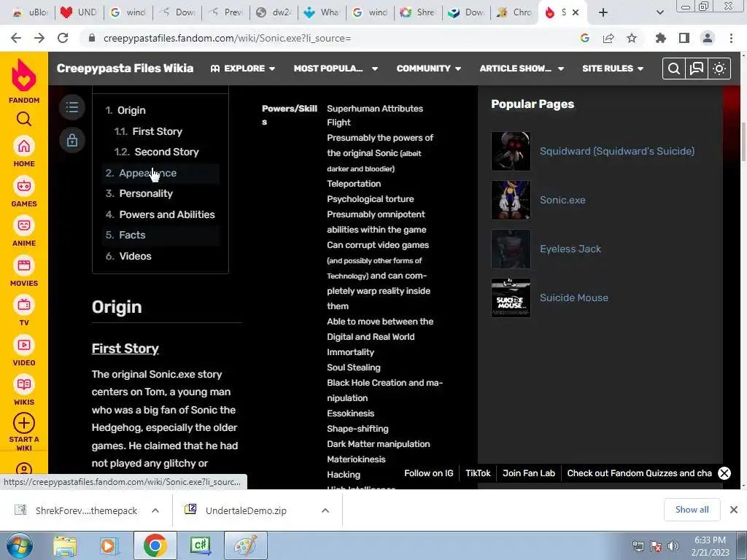Click the page vertical scrollbar
The height and width of the screenshot is (560, 747).
(743, 143)
